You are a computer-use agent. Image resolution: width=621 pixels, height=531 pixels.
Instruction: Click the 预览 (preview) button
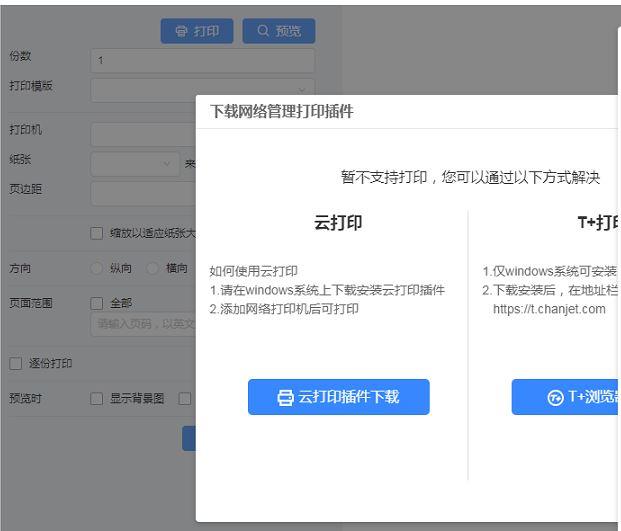279,31
